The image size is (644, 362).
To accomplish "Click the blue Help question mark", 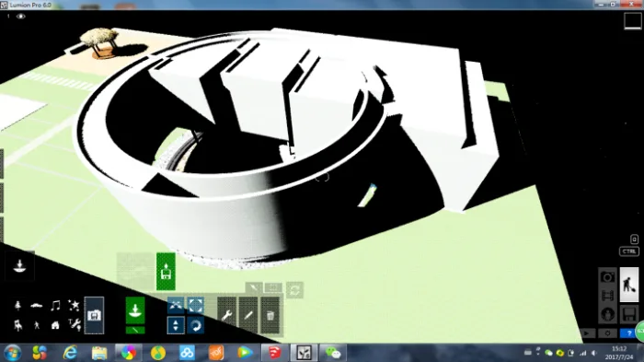I will [628, 333].
